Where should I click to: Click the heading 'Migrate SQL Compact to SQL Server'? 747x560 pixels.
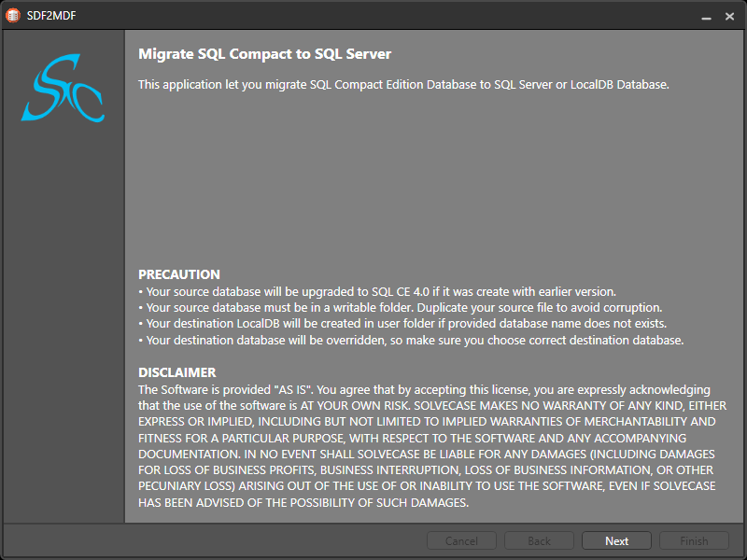point(264,54)
